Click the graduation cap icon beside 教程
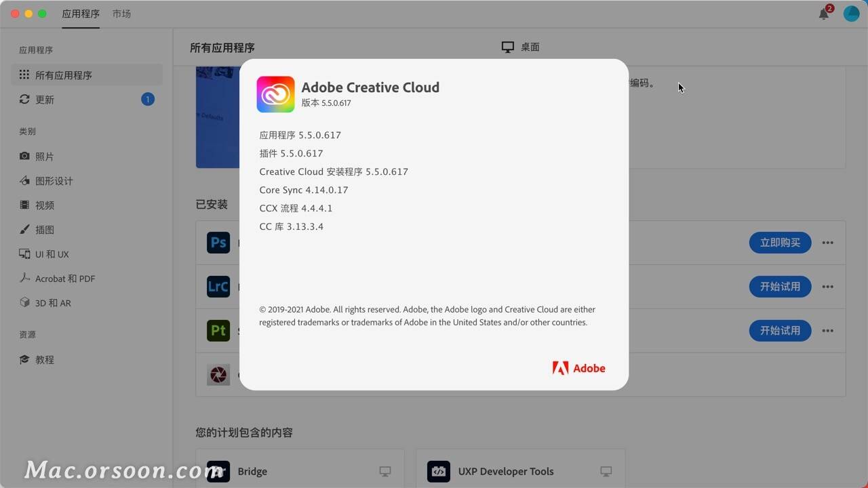 (x=24, y=359)
